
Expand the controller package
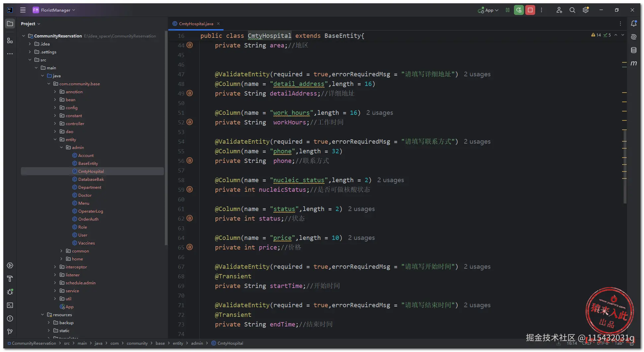[x=55, y=123]
